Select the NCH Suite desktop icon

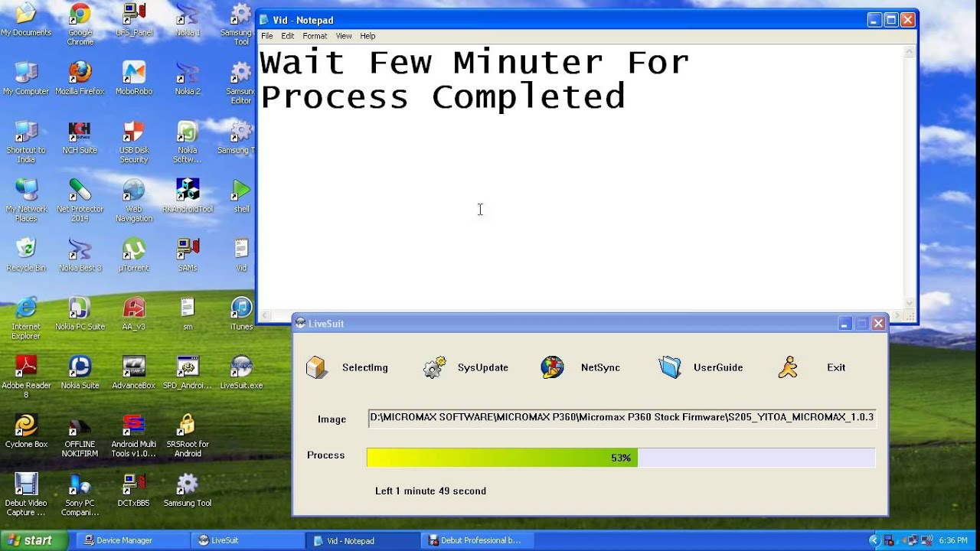[80, 137]
